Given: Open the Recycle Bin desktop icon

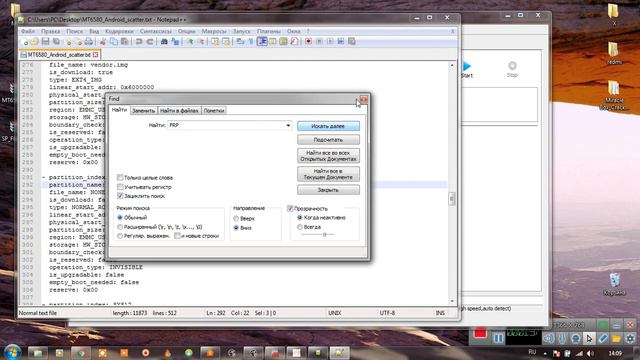Looking at the screenshot, I should click(x=614, y=284).
